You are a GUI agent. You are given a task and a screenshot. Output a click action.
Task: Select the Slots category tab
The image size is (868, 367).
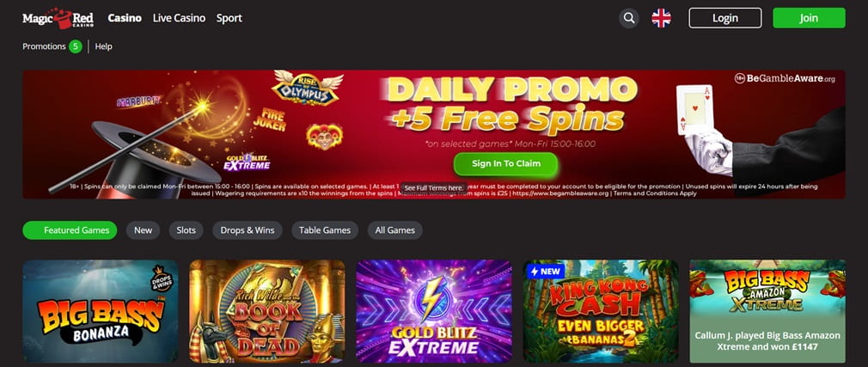(186, 230)
